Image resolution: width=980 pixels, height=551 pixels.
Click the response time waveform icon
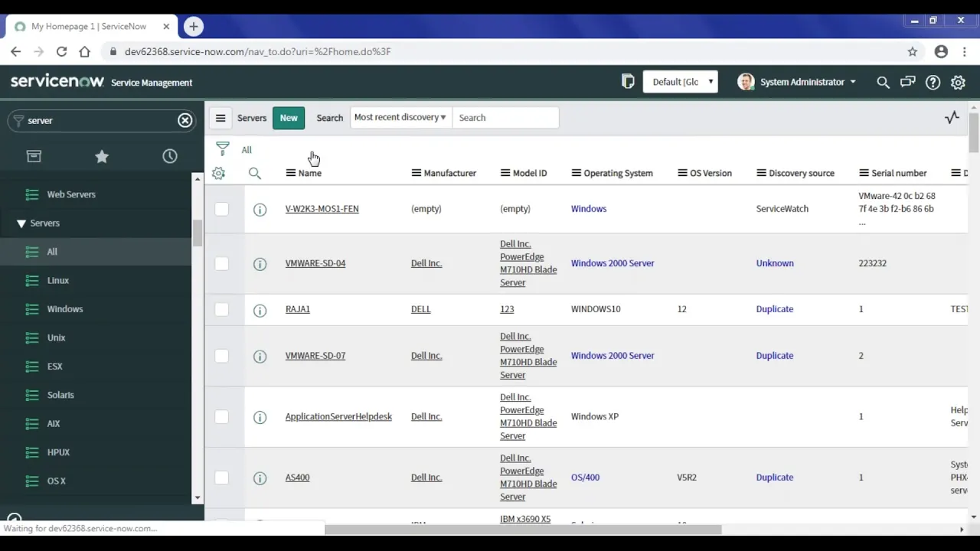coord(952,117)
